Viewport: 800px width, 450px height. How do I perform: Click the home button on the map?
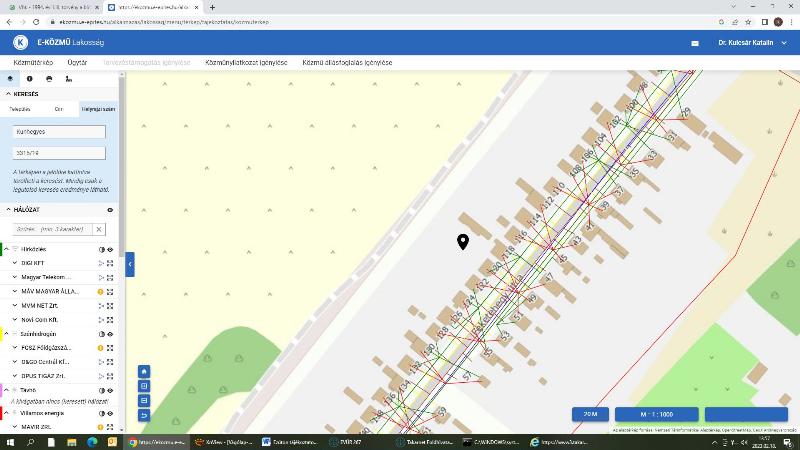[x=144, y=371]
